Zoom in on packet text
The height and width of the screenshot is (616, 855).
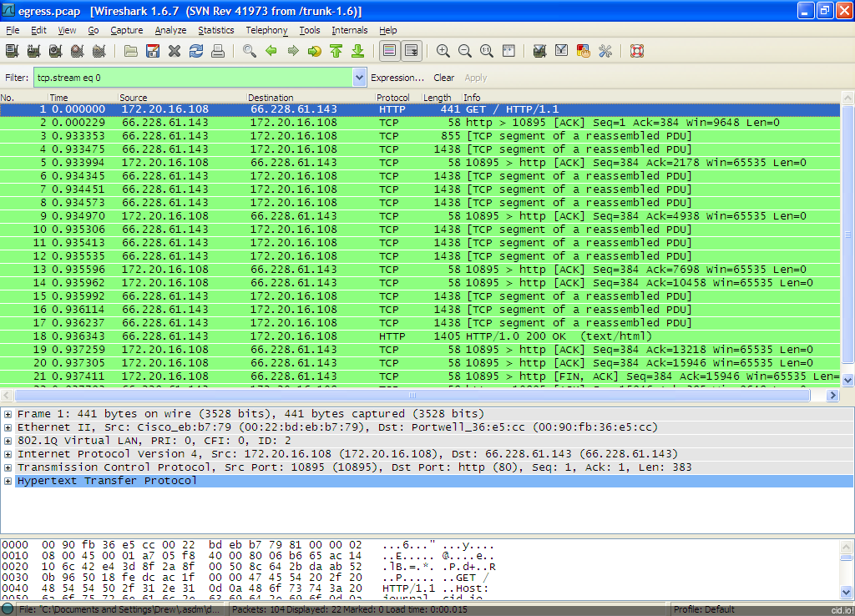pos(443,51)
